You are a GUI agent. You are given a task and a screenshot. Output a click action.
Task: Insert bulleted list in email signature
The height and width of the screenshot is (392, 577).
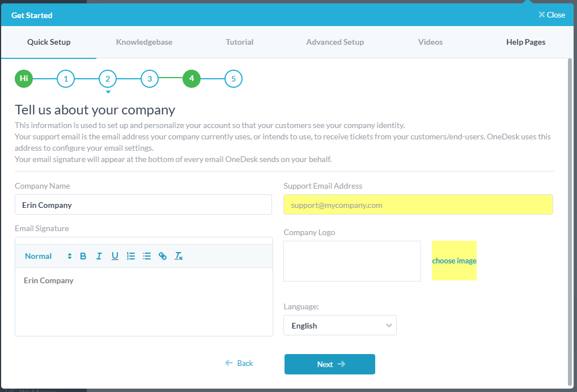pos(147,256)
